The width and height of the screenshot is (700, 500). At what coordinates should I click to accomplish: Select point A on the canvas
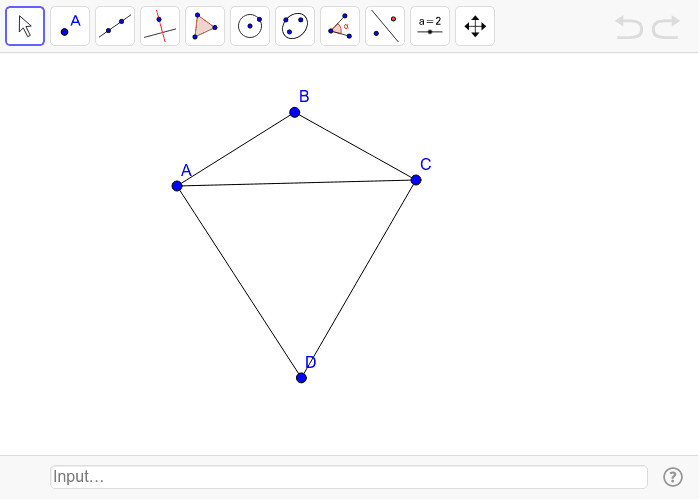177,186
